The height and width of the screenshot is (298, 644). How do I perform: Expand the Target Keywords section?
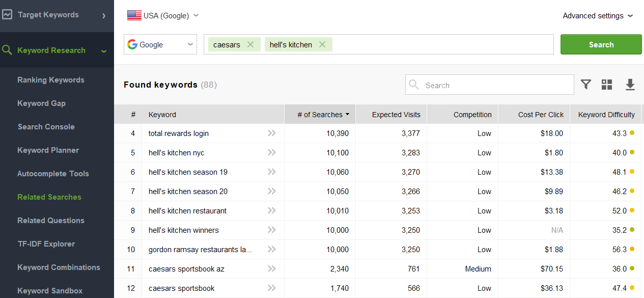pyautogui.click(x=104, y=15)
